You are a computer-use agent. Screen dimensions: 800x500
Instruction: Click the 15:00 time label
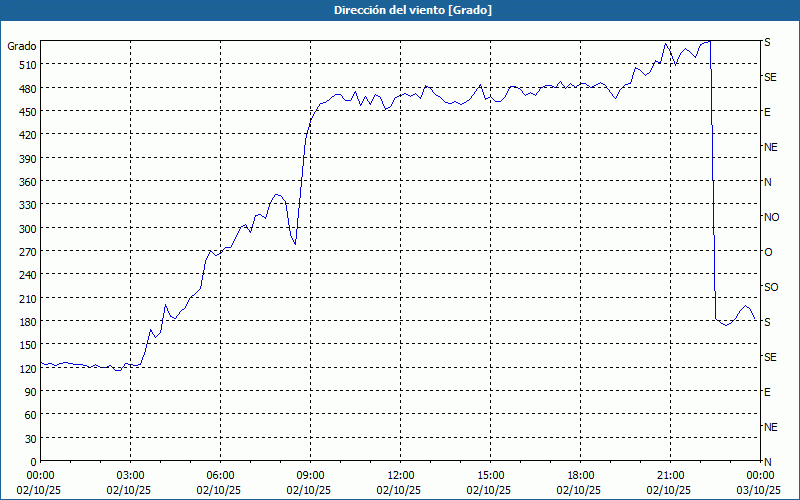[490, 475]
